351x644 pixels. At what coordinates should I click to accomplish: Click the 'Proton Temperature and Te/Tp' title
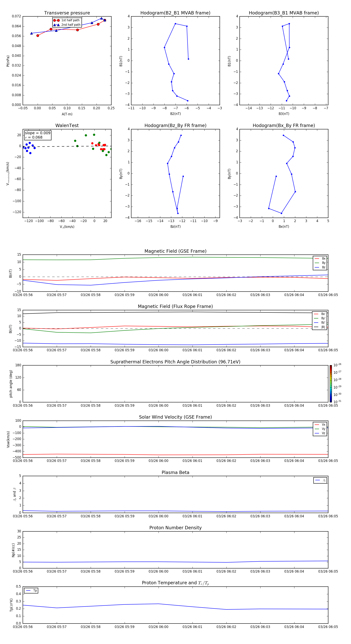[175, 583]
